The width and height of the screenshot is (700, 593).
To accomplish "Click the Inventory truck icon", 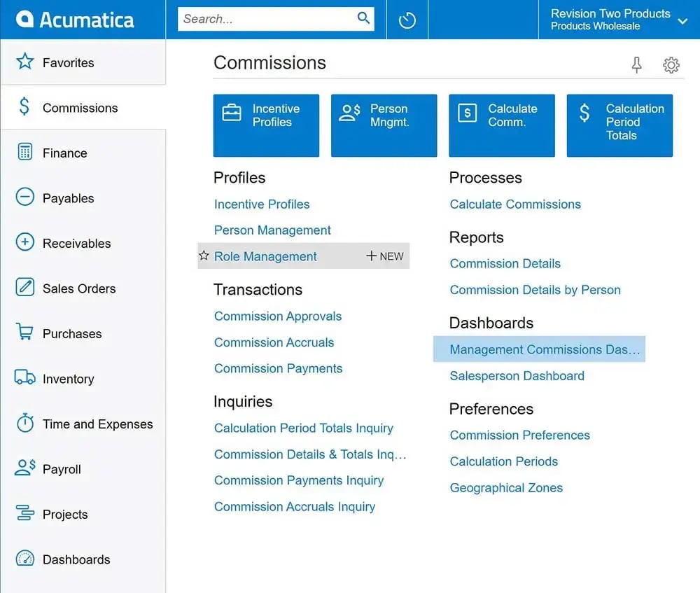I will coord(25,377).
